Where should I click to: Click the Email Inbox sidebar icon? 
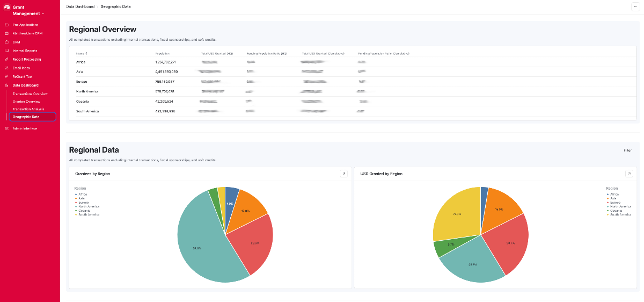[x=6, y=68]
